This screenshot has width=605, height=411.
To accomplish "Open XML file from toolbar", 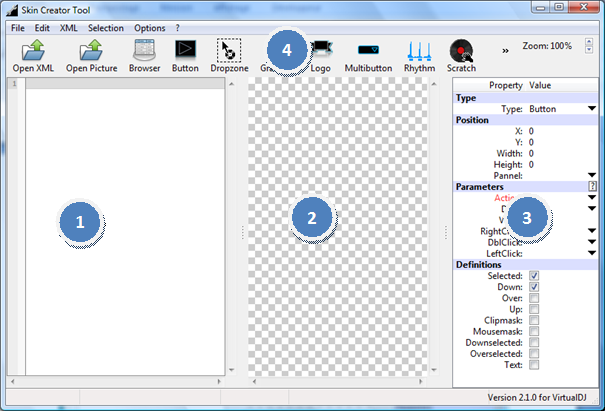I will [33, 56].
